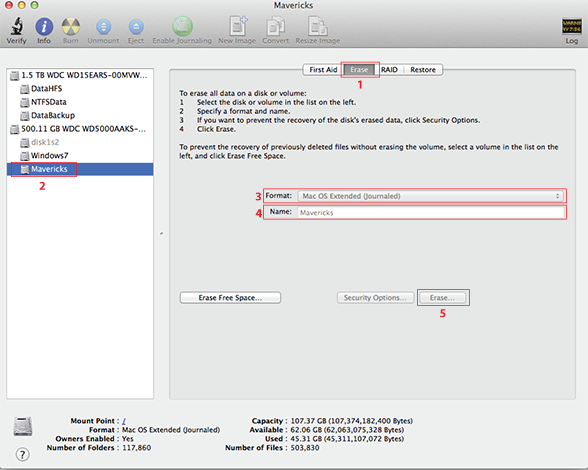This screenshot has height=470, width=588.
Task: Click Number of Folders value 117,860
Action: pyautogui.click(x=136, y=448)
